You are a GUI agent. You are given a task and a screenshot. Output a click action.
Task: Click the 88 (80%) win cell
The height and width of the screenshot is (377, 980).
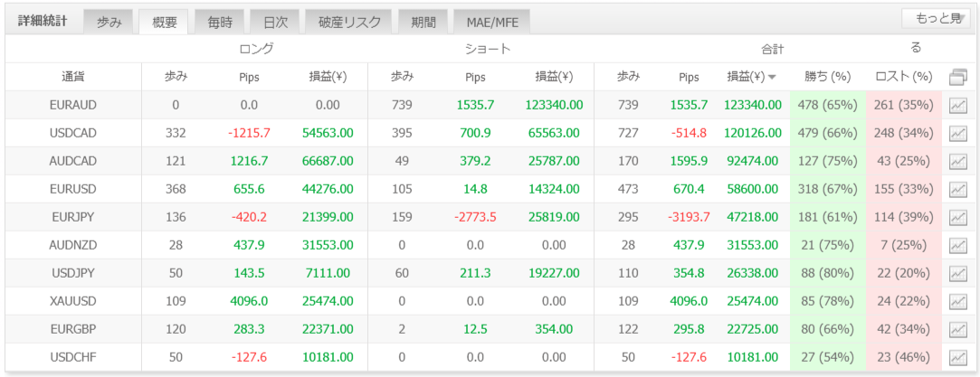click(828, 273)
